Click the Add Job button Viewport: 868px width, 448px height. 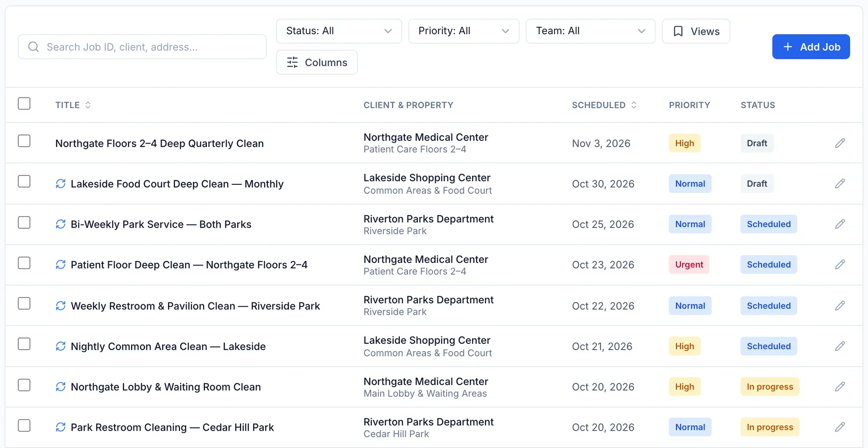(x=811, y=47)
